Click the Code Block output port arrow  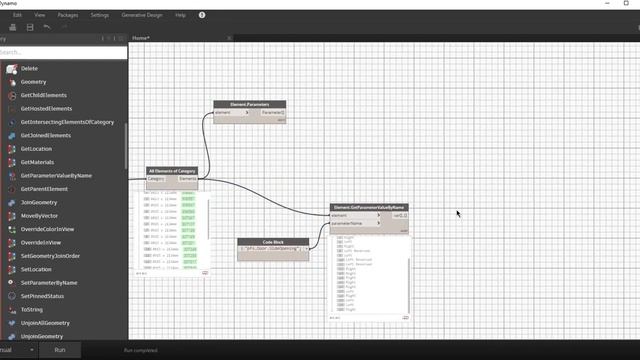click(306, 249)
